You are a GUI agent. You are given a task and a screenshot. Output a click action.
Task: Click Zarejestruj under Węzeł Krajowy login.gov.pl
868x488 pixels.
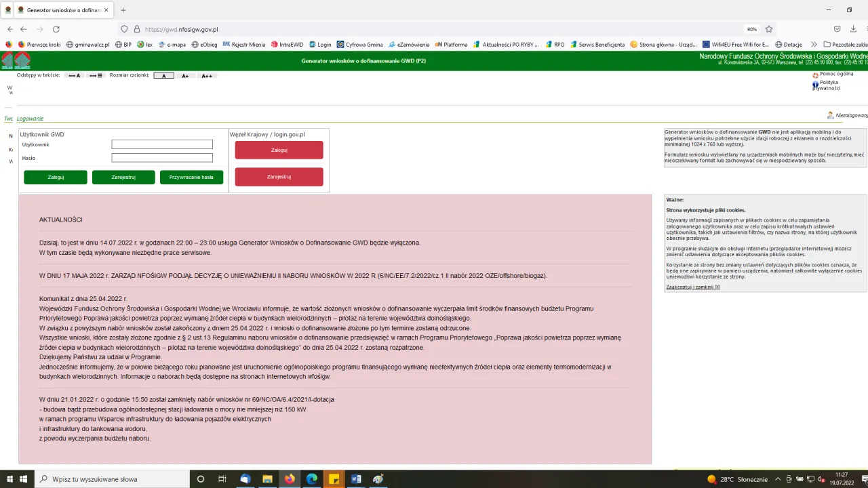[x=279, y=177]
